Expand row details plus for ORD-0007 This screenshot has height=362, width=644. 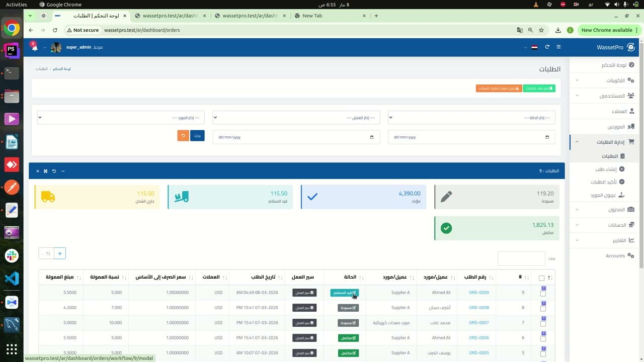[543, 319]
